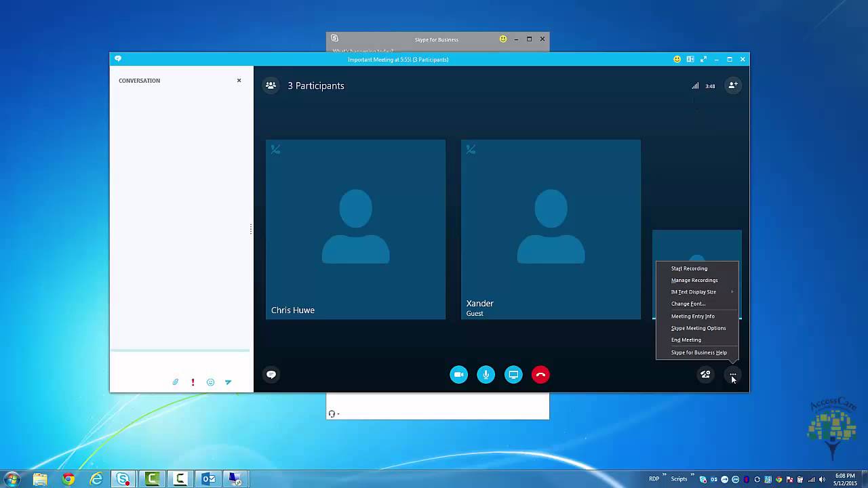Screen dimensions: 868x488
Task: Click the '3 Participants' heading
Action: click(316, 86)
